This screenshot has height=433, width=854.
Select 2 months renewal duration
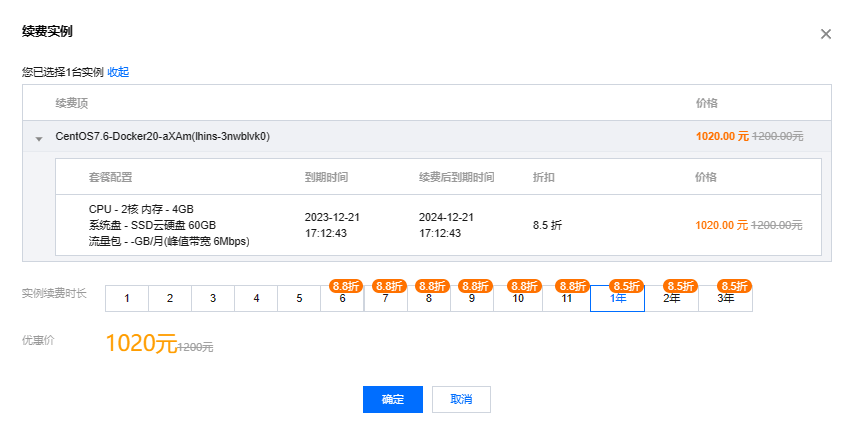pos(170,298)
